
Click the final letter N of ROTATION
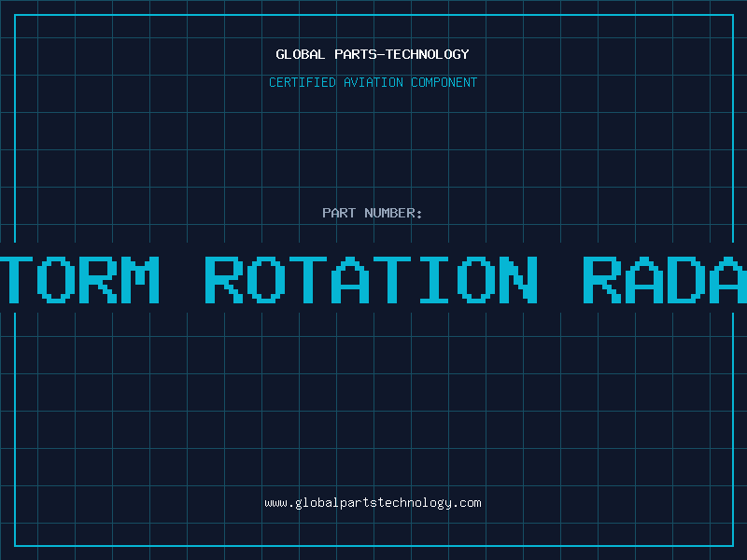pyautogui.click(x=518, y=279)
